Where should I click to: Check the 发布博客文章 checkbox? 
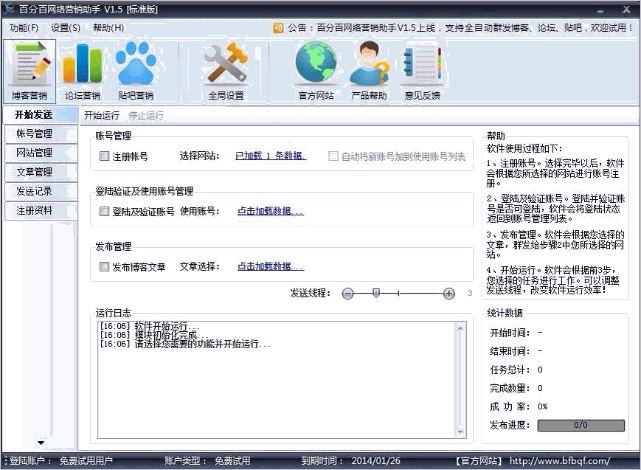click(104, 266)
